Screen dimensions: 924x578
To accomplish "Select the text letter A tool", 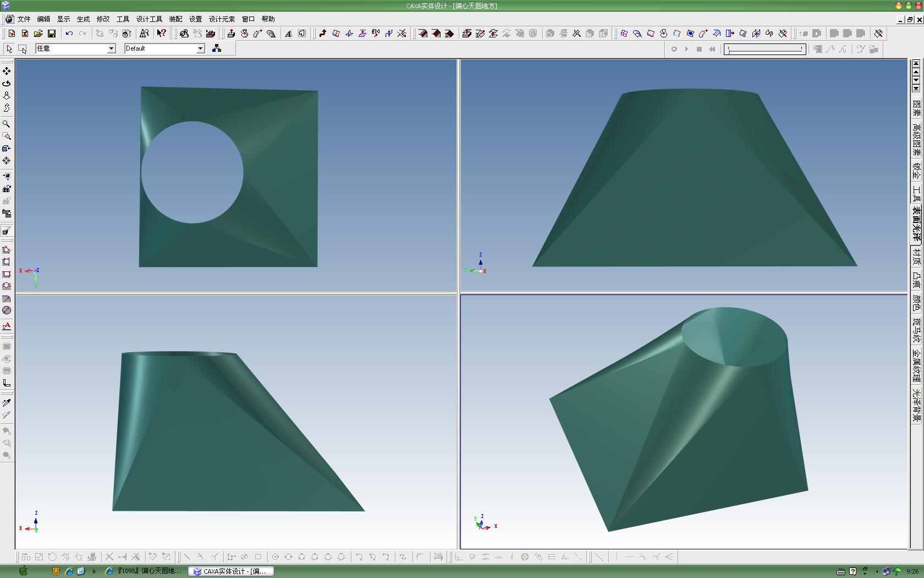I will click(x=288, y=34).
